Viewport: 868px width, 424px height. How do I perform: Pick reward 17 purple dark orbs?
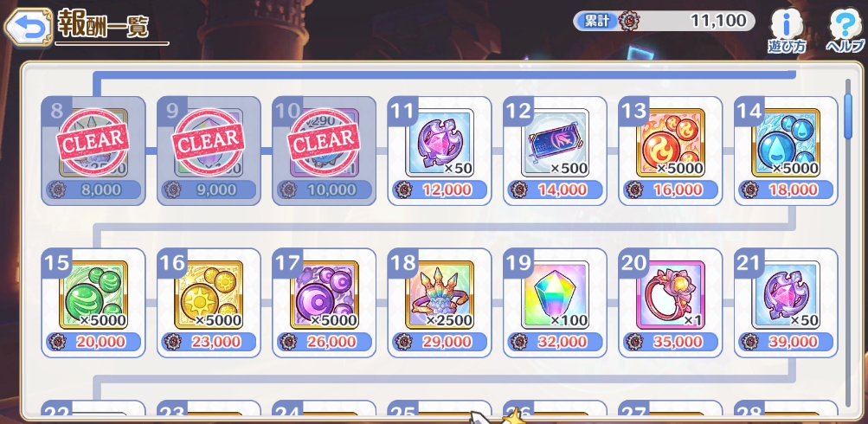click(325, 295)
